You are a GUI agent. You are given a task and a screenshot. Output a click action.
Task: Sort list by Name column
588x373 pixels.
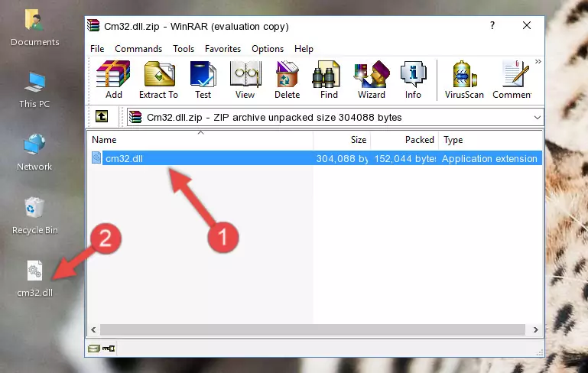pyautogui.click(x=200, y=139)
